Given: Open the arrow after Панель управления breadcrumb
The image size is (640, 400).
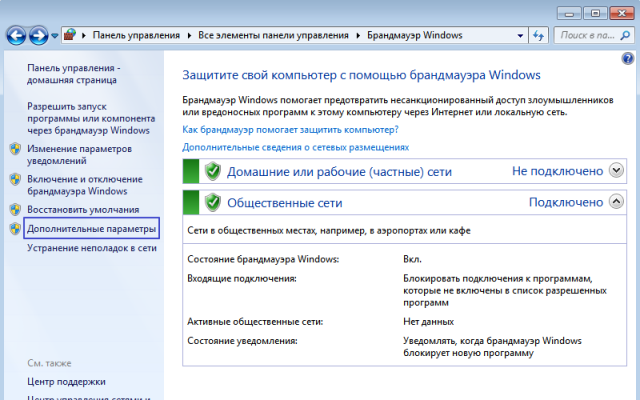Looking at the screenshot, I should pos(189,36).
